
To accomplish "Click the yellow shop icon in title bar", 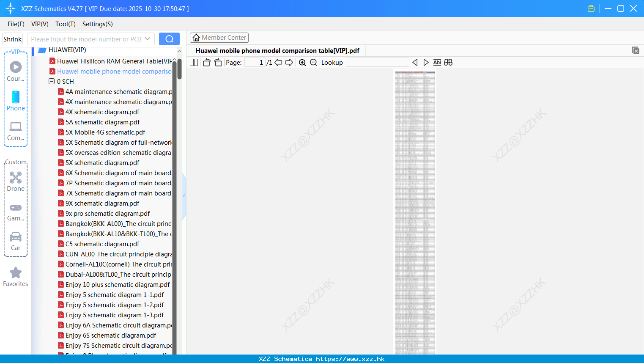I will (591, 8).
